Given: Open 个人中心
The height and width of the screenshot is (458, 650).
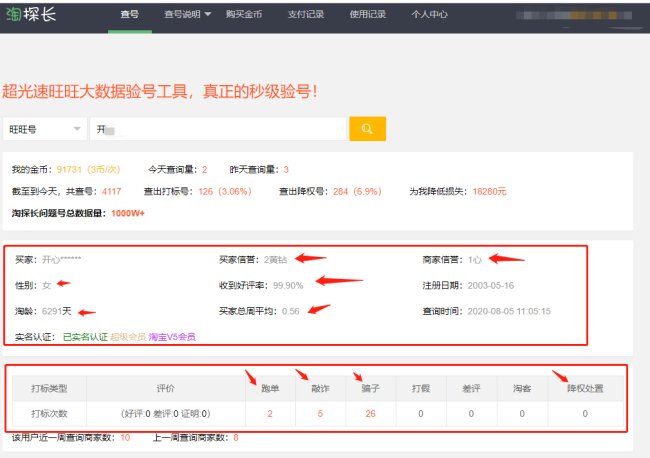Looking at the screenshot, I should pyautogui.click(x=429, y=15).
